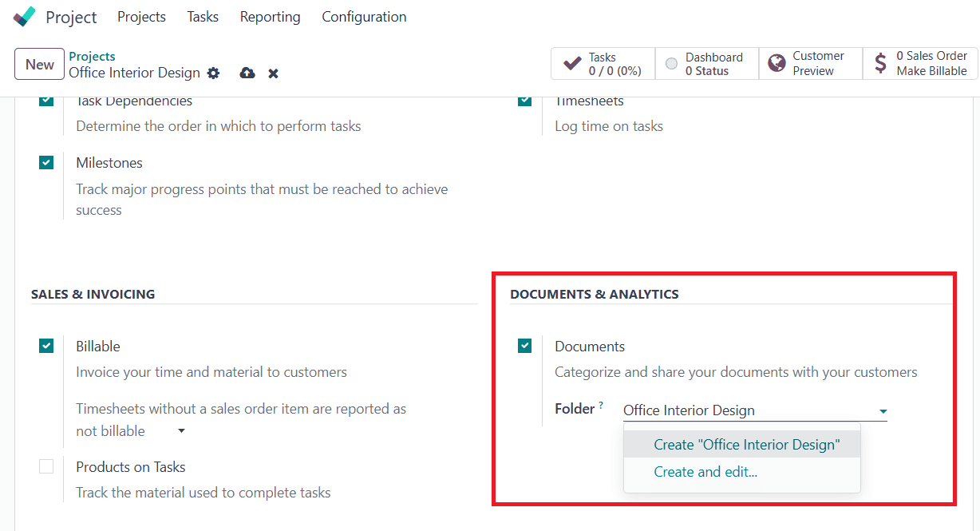Click "Categorize and share your documents" description

click(736, 372)
